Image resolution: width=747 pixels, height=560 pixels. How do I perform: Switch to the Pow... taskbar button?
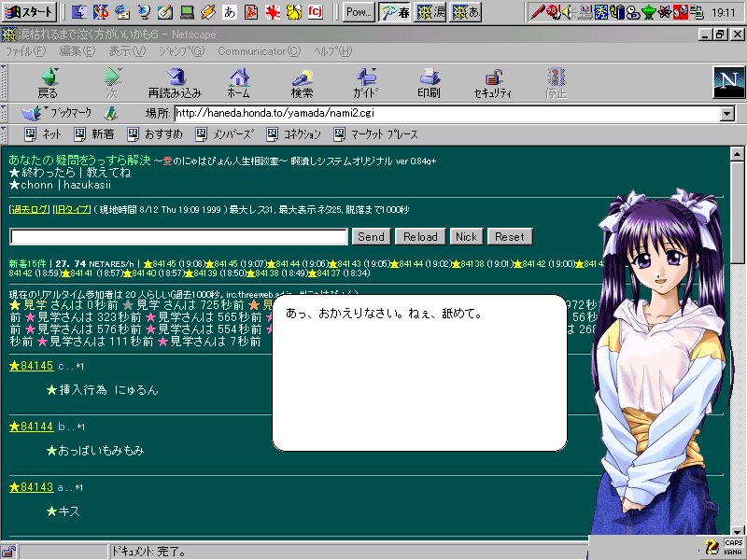359,12
